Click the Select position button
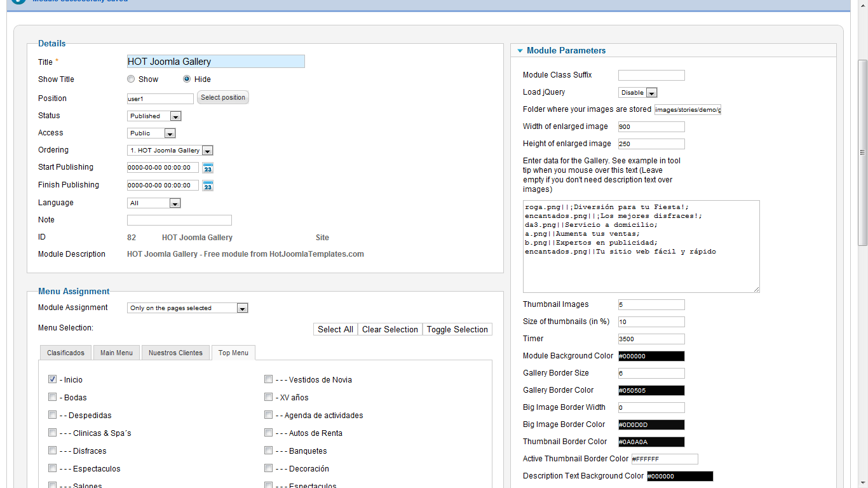This screenshot has height=488, width=868. coord(223,97)
